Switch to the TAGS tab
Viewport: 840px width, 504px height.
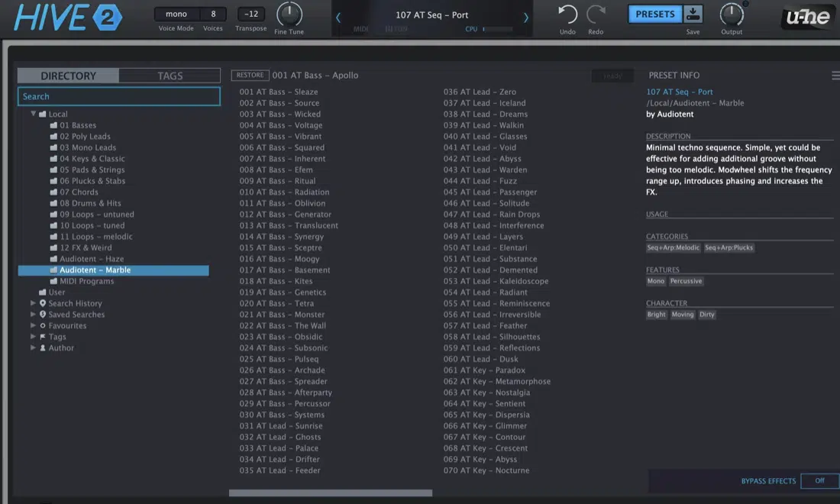170,75
